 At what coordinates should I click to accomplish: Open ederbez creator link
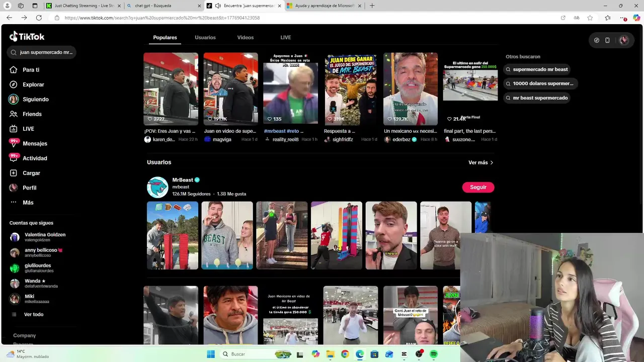coord(401,139)
